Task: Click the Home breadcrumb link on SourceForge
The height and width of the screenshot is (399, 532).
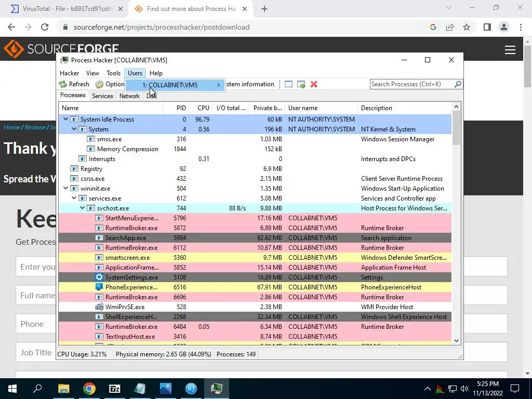Action: 12,127
